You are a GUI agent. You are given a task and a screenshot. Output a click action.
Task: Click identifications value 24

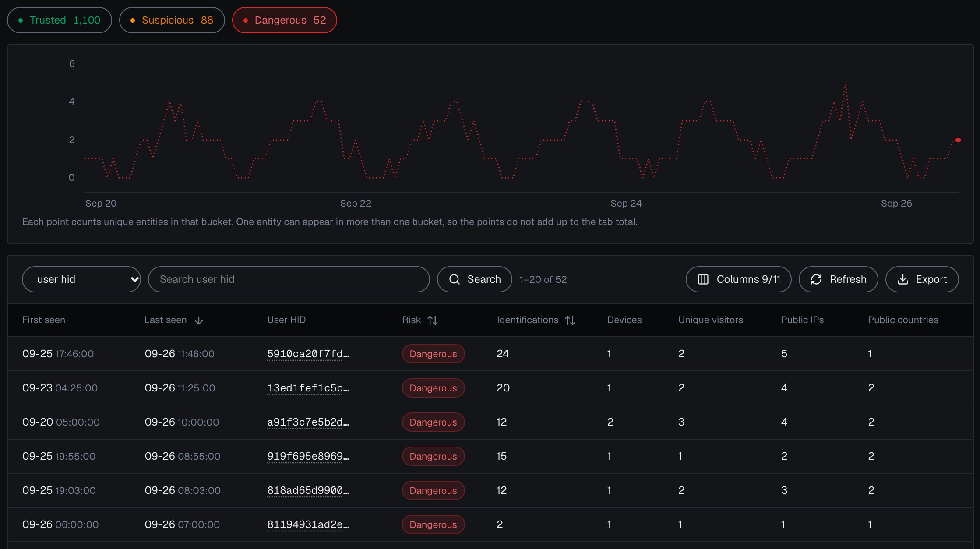(503, 354)
